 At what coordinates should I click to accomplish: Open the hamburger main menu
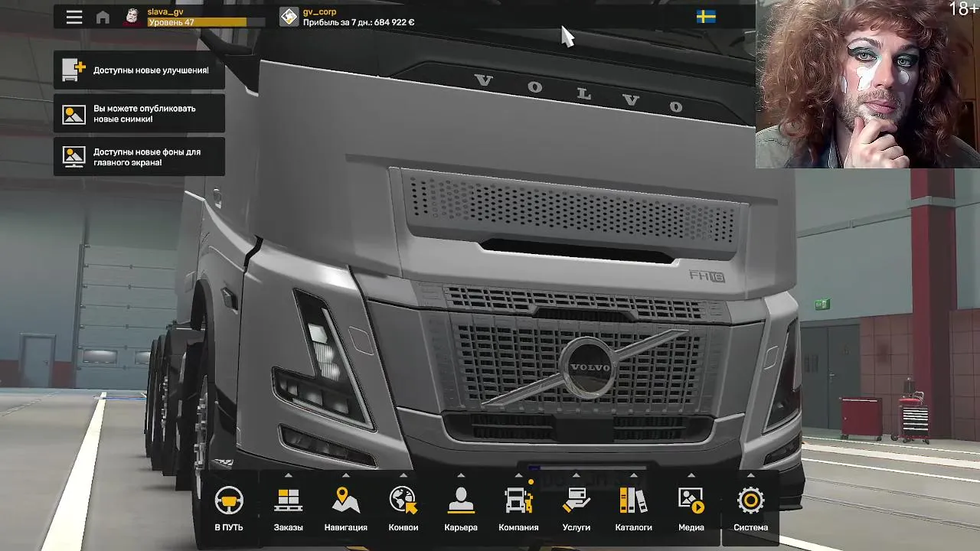point(74,17)
